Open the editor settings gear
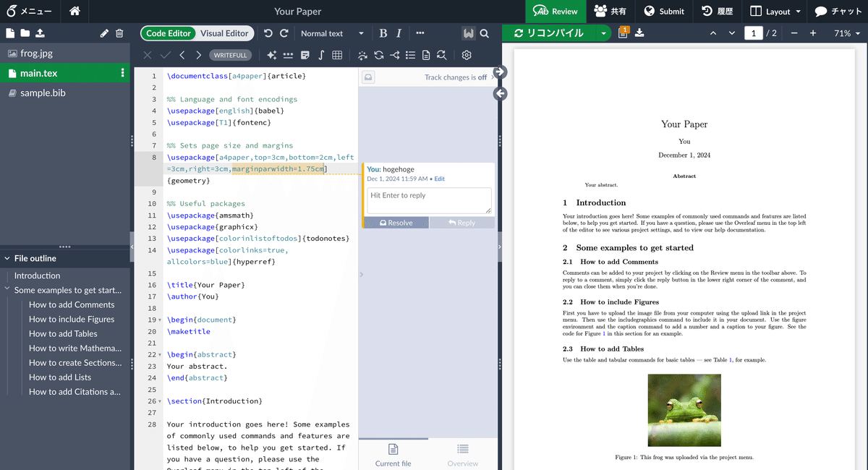 tap(467, 54)
